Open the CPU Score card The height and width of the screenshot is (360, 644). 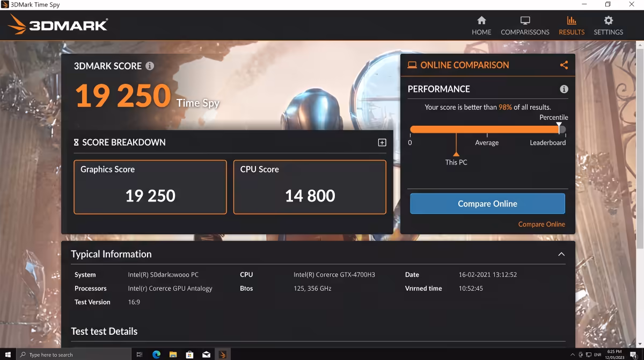[x=310, y=187]
